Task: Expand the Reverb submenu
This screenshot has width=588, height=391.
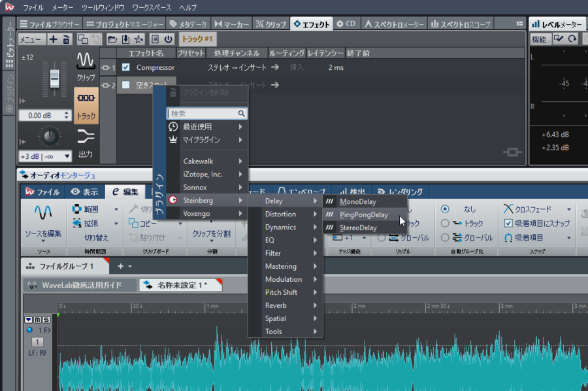Action: click(x=287, y=305)
